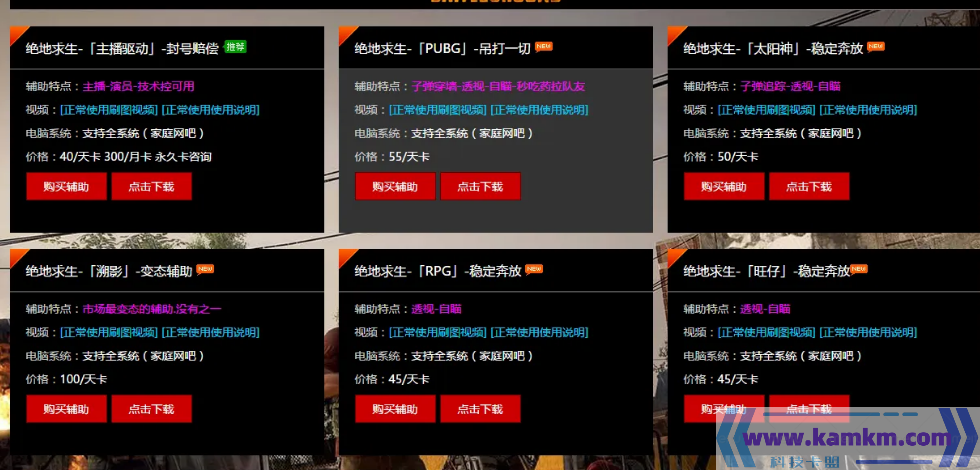Click the NEW badge beside PUBG-吊打一切 title
This screenshot has height=470, width=980.
point(544,46)
